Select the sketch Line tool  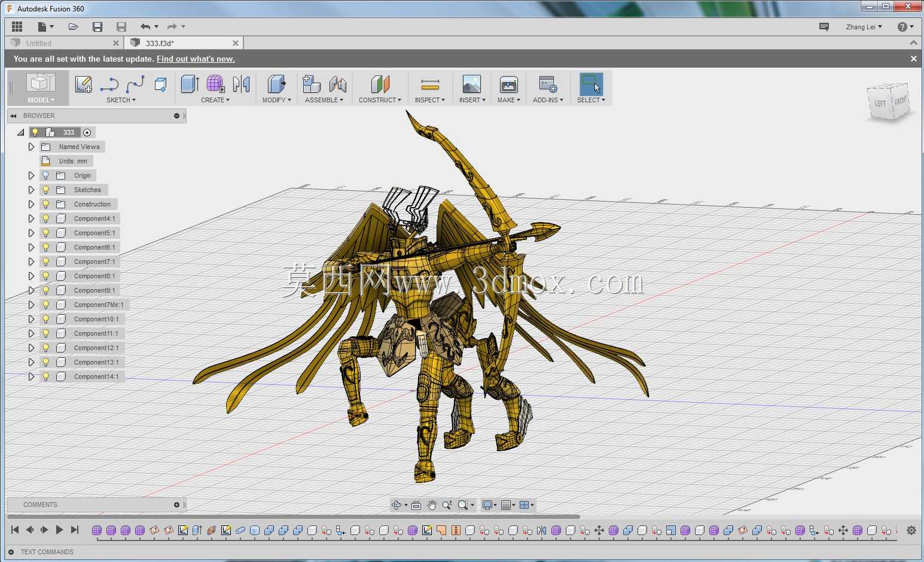point(109,84)
